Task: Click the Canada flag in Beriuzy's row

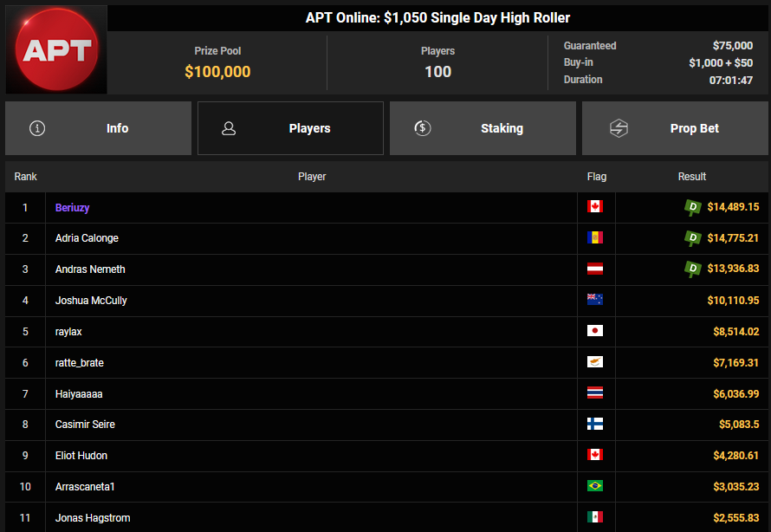Action: pyautogui.click(x=594, y=207)
